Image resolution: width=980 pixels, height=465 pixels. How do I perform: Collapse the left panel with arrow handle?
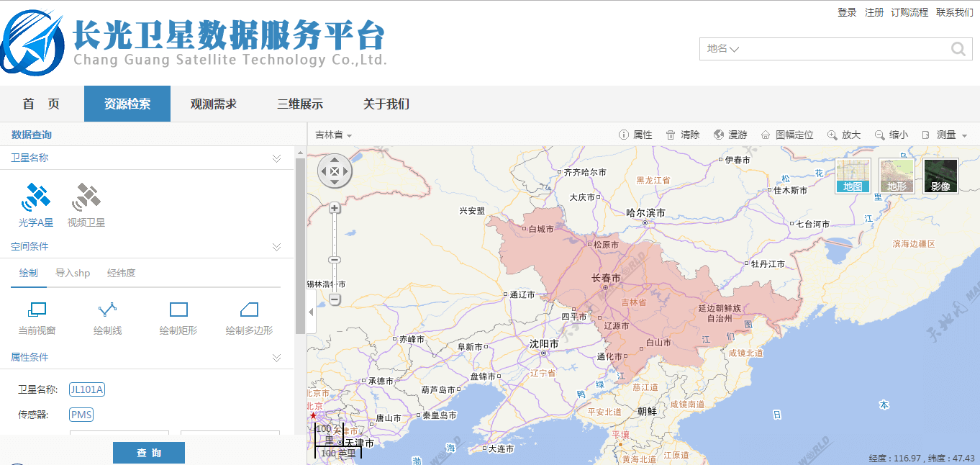311,312
